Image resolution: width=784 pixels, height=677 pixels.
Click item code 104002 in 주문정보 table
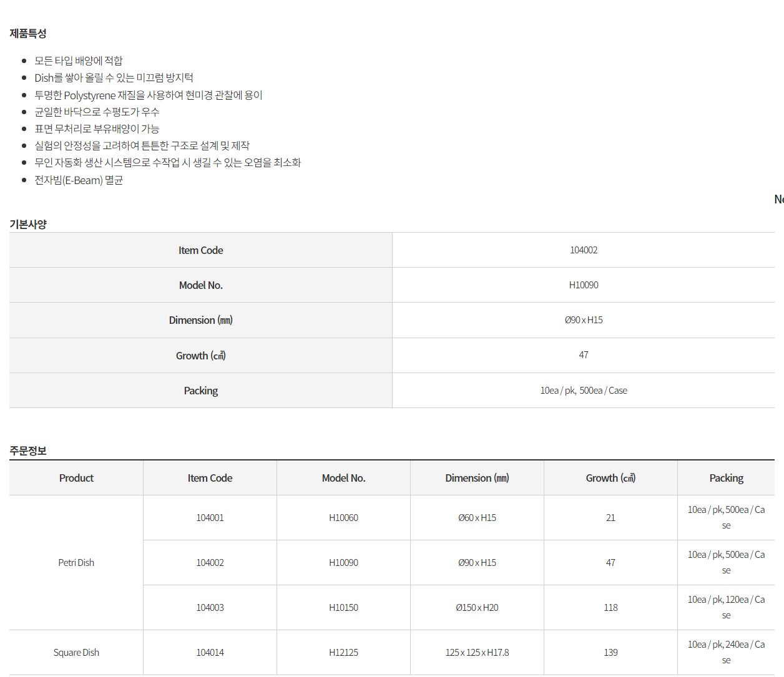pos(210,563)
